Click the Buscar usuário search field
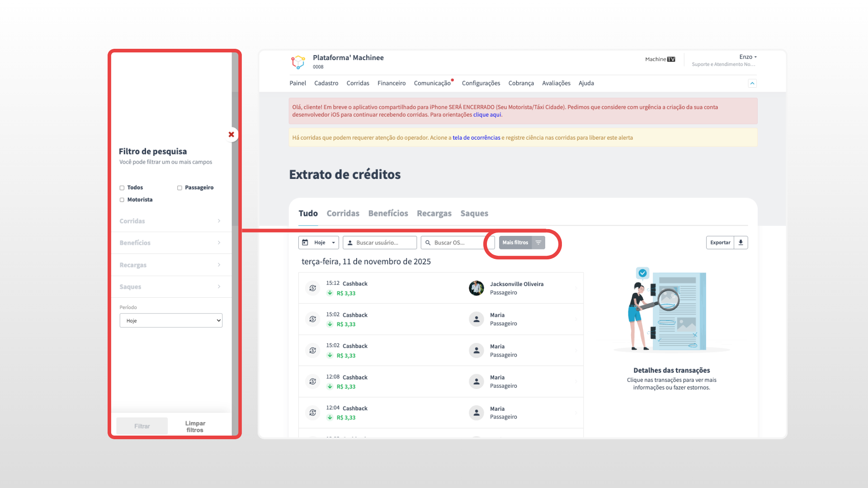 [380, 243]
